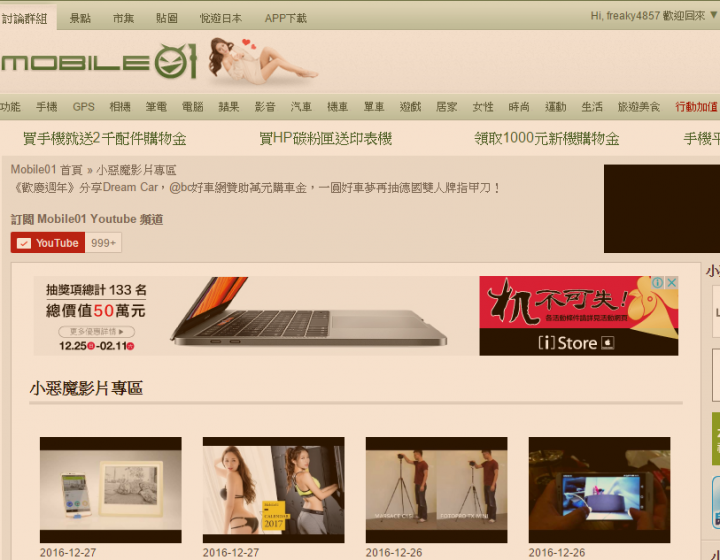Click the 999+ subscriber count
Image resolution: width=720 pixels, height=560 pixels.
click(103, 243)
